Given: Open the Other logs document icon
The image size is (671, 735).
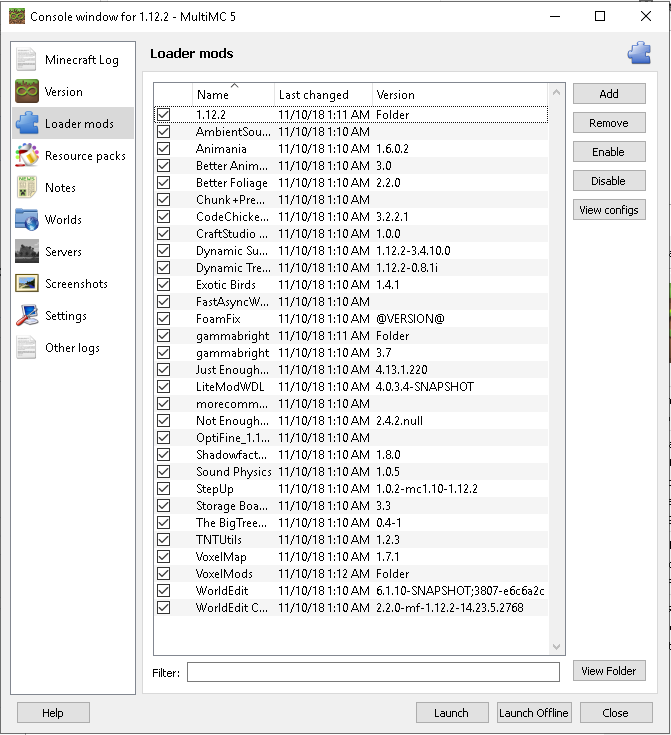Looking at the screenshot, I should tap(26, 347).
